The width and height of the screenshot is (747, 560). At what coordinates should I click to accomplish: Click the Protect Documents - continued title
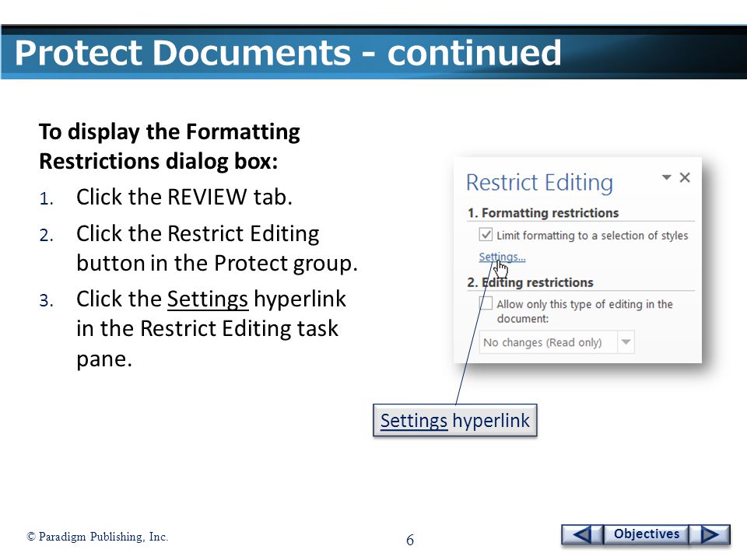click(x=288, y=52)
